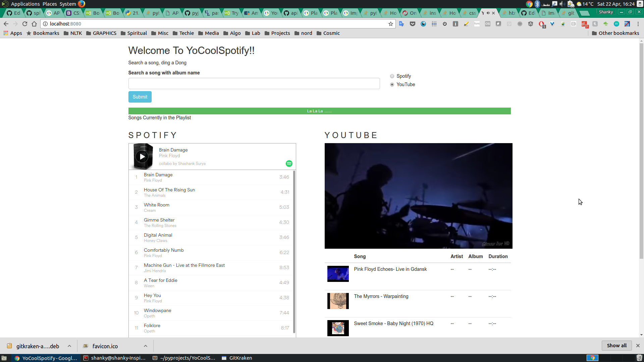644x362 pixels.
Task: Click the grey Spotify extension icon
Action: [520, 24]
